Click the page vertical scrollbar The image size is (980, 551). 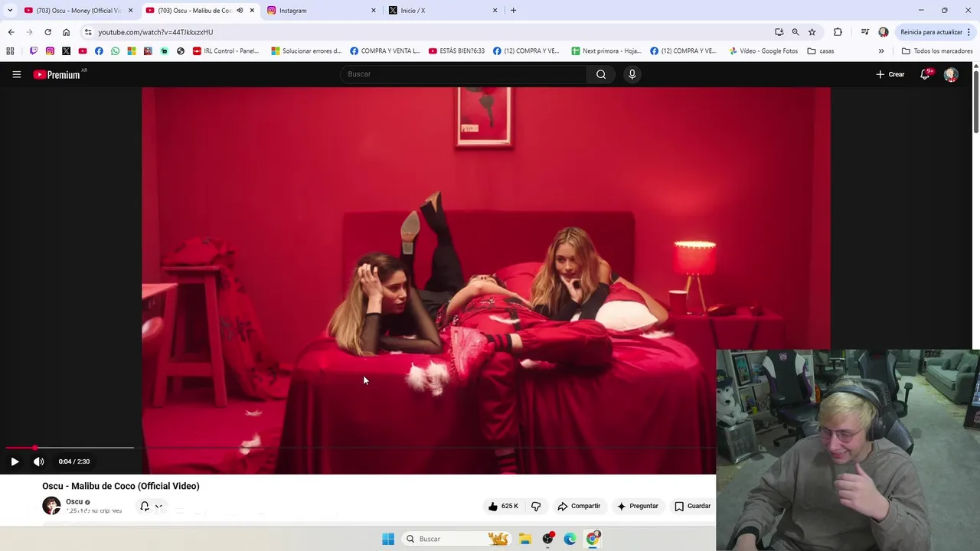click(975, 103)
